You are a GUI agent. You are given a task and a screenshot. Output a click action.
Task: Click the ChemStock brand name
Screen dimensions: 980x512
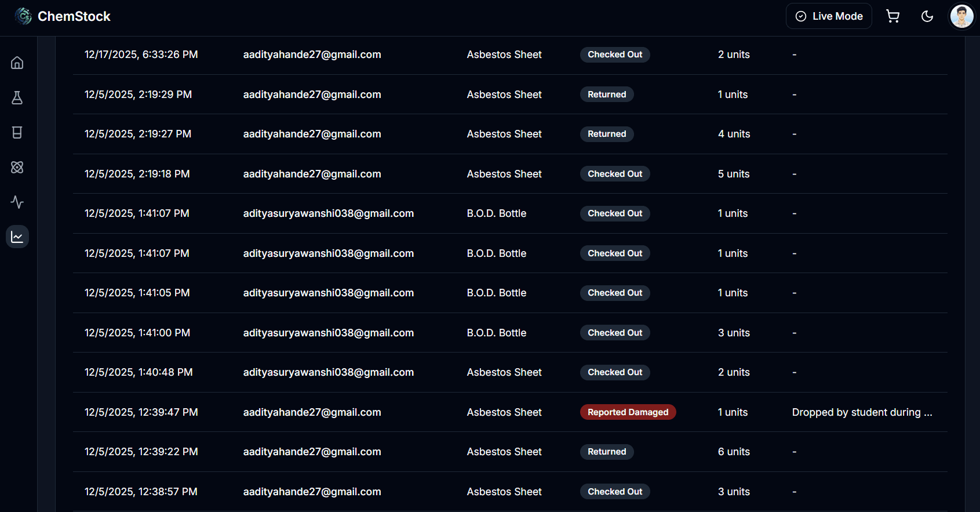pyautogui.click(x=74, y=16)
